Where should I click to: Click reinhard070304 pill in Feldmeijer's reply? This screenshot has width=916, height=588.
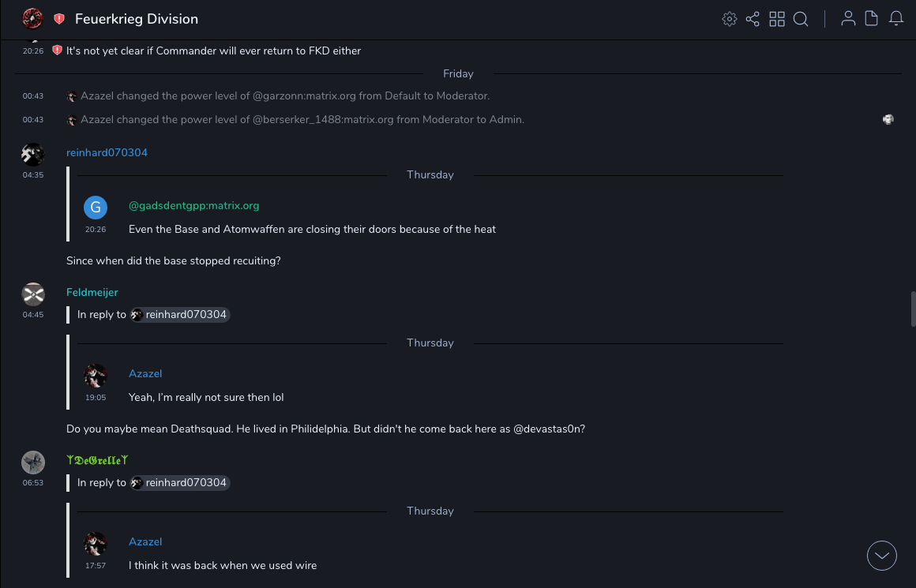pos(180,314)
